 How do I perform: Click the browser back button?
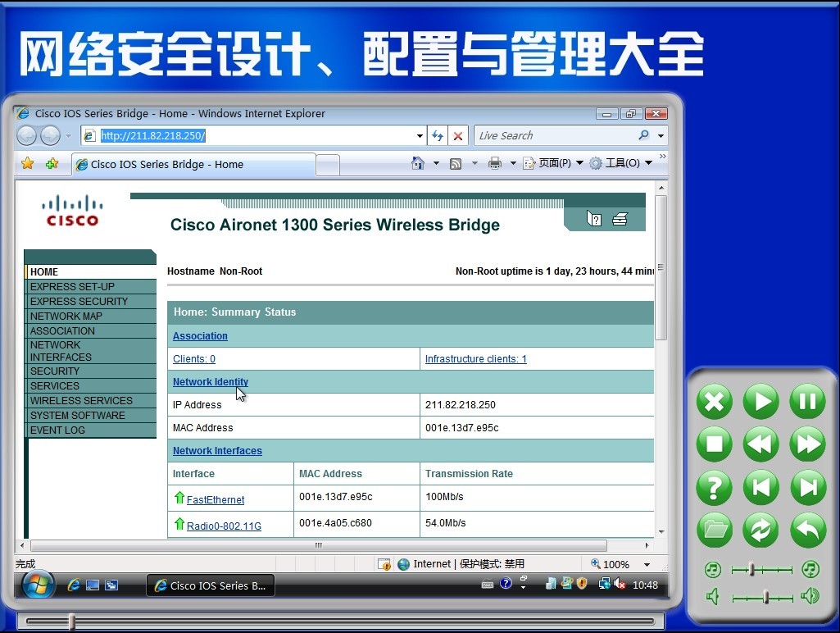[27, 135]
